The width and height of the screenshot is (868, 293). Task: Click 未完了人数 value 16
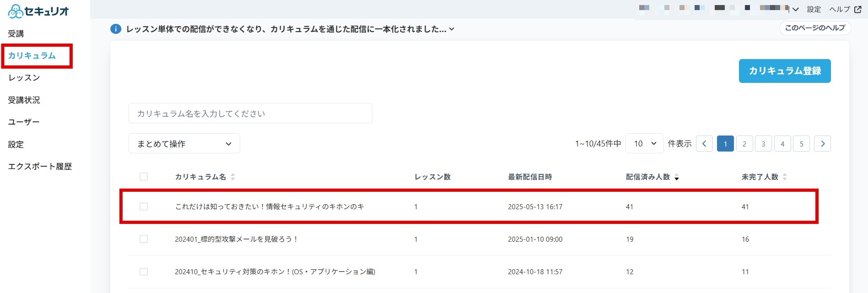(745, 239)
